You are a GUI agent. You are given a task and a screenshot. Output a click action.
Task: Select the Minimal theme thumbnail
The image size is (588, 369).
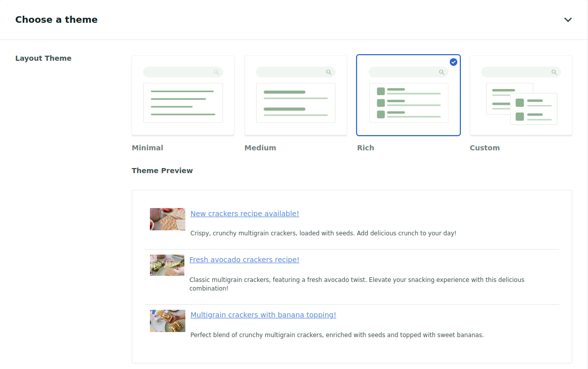tap(183, 95)
